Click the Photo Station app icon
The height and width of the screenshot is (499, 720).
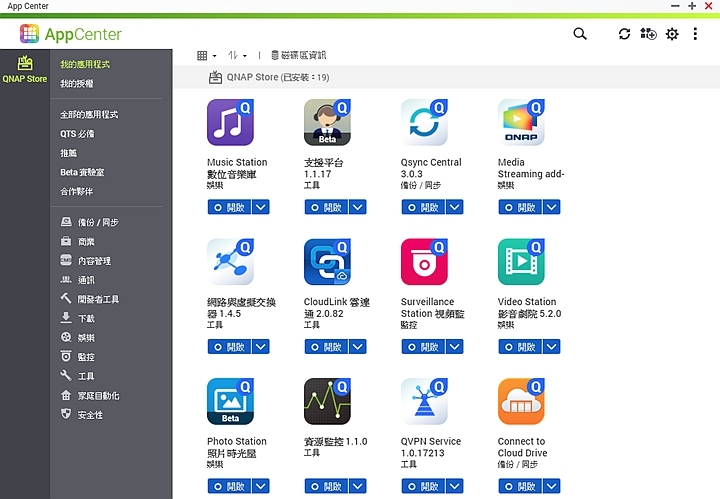pyautogui.click(x=230, y=402)
